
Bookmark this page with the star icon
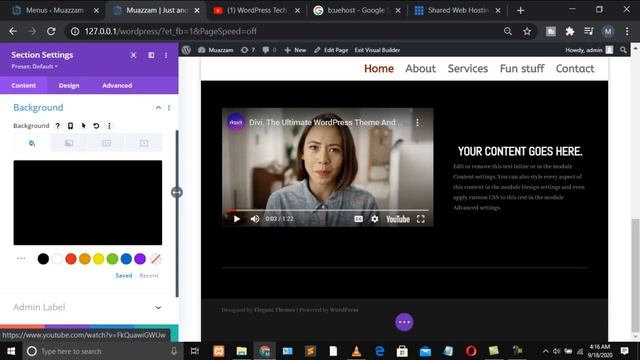pyautogui.click(x=527, y=31)
